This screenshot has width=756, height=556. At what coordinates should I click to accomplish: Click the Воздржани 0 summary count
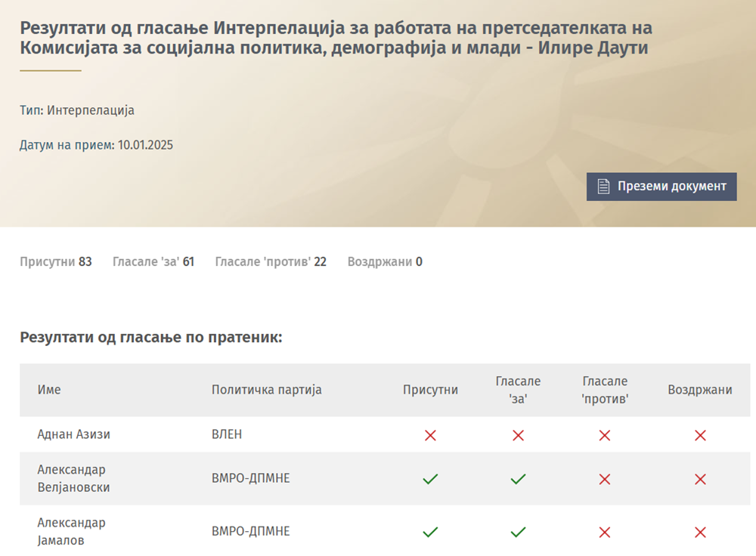(385, 262)
